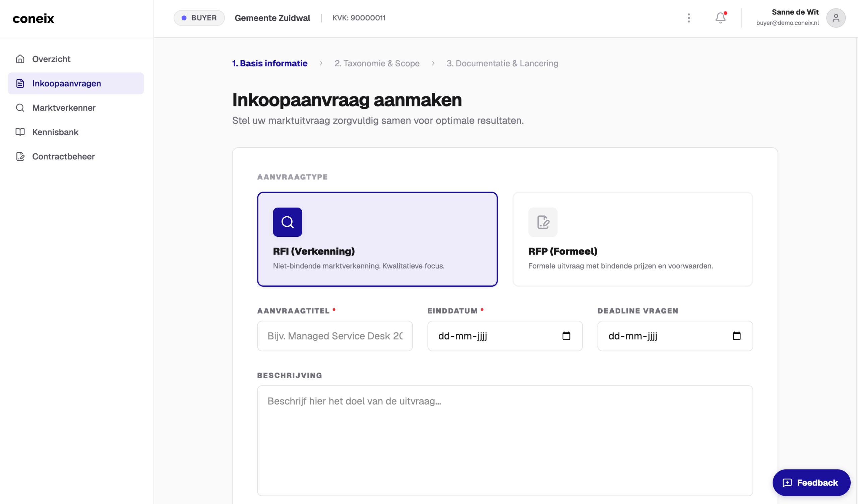Viewport: 858px width, 504px height.
Task: Go to step 2. Taxonomie & Scope
Action: [x=377, y=63]
